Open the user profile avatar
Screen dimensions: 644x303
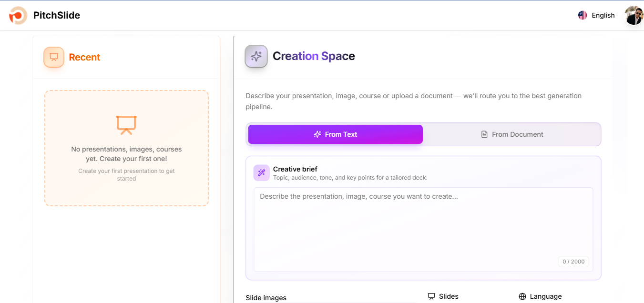click(x=634, y=15)
